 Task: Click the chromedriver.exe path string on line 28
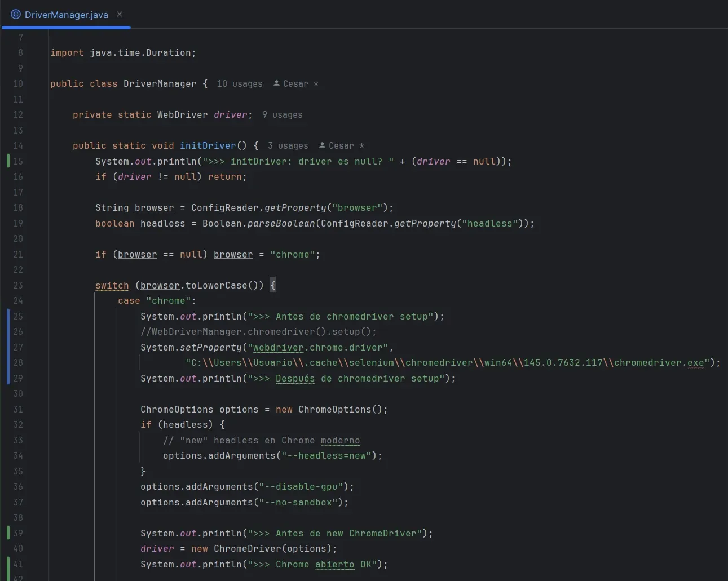click(445, 362)
